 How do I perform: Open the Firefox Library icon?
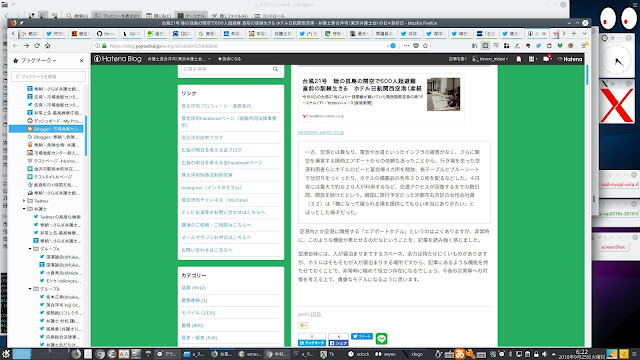pos(474,46)
